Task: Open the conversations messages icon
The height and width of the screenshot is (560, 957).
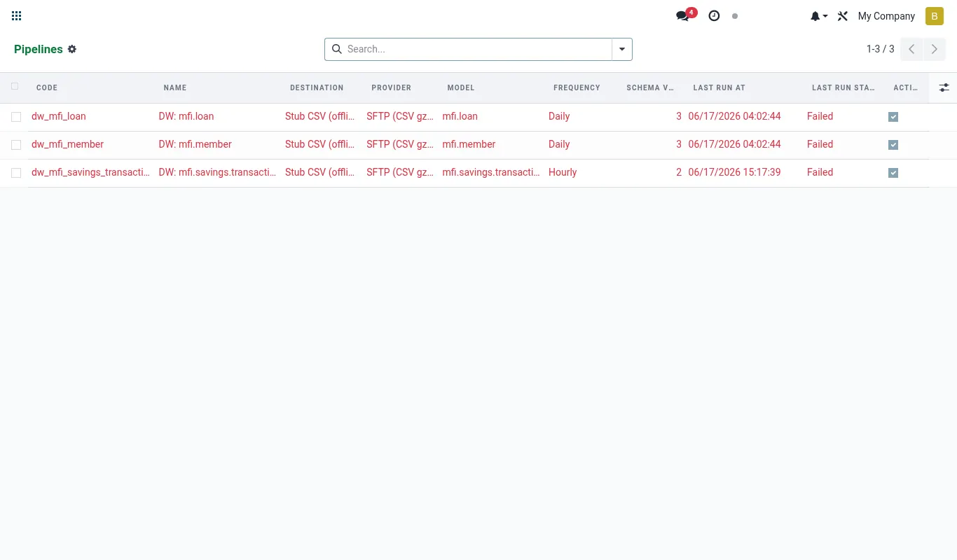Action: click(682, 16)
